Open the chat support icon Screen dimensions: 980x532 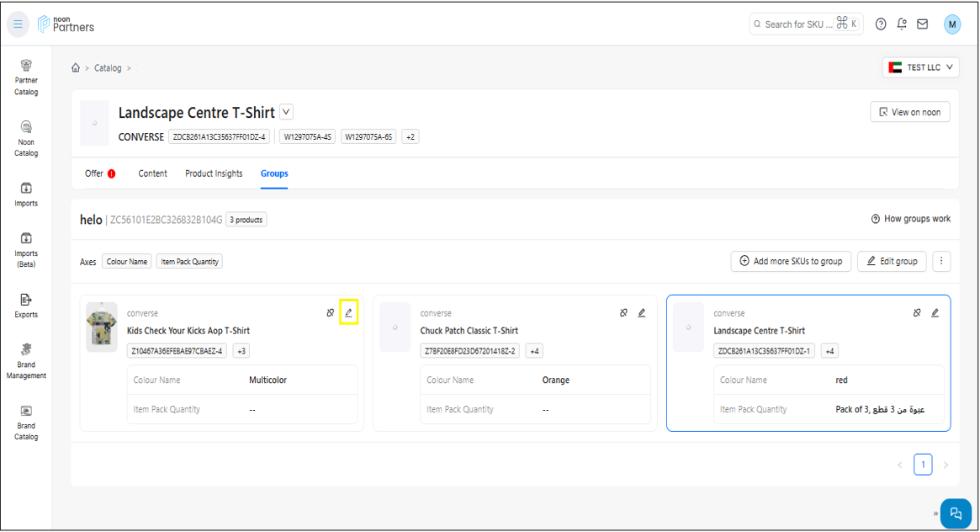pyautogui.click(x=956, y=513)
